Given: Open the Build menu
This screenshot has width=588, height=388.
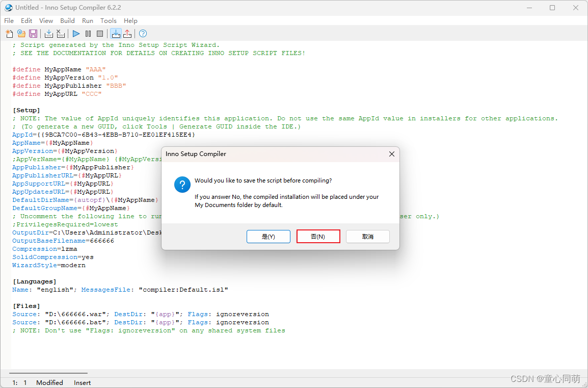Looking at the screenshot, I should click(x=67, y=20).
